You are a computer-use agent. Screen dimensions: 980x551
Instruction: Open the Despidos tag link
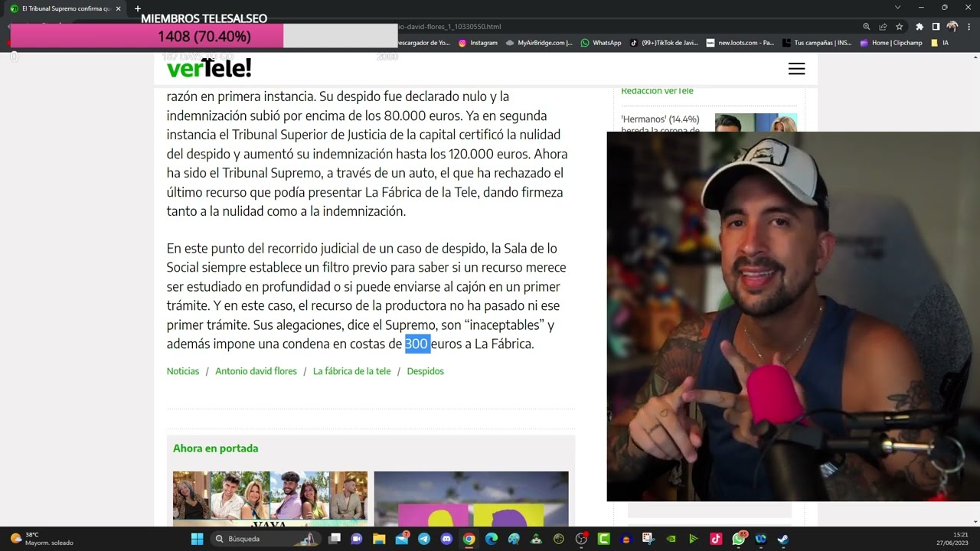[x=425, y=371]
